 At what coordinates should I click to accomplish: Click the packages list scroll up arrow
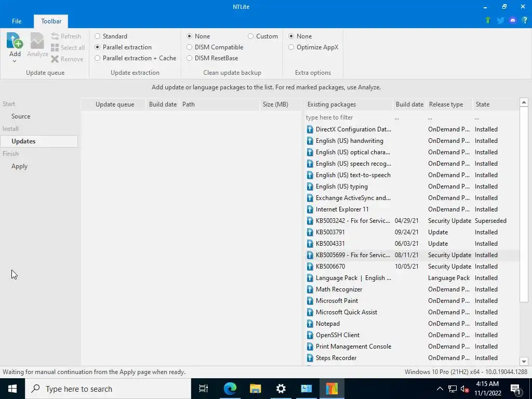pos(524,102)
